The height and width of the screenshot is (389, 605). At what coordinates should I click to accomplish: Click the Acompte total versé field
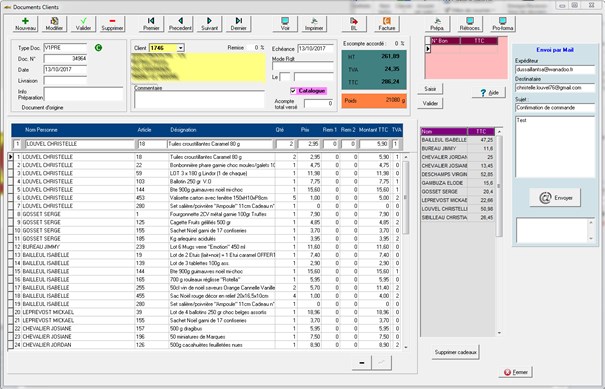(319, 103)
